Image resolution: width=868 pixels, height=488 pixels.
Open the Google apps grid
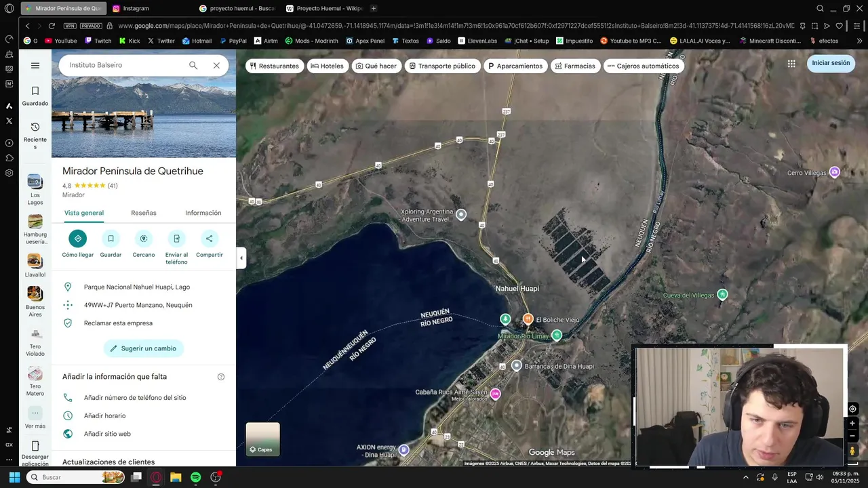pyautogui.click(x=791, y=64)
